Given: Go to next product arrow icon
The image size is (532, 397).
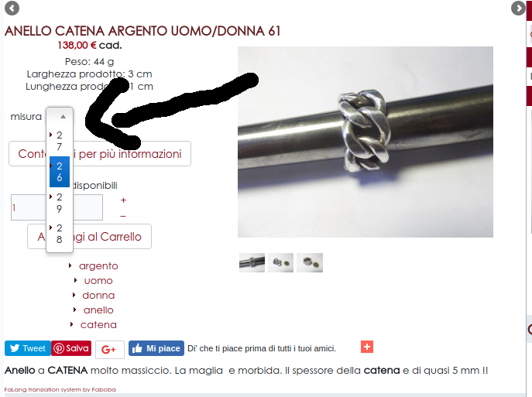Looking at the screenshot, I should pyautogui.click(x=518, y=9).
